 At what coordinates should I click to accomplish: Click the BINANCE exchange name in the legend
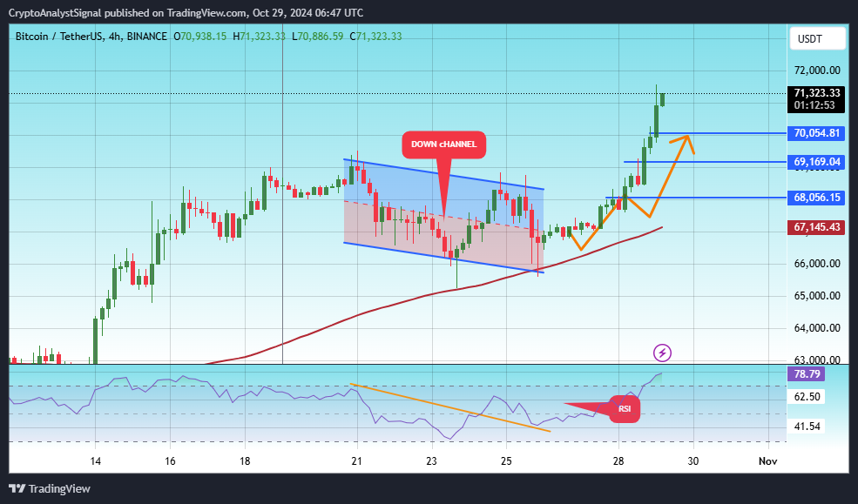click(x=146, y=37)
